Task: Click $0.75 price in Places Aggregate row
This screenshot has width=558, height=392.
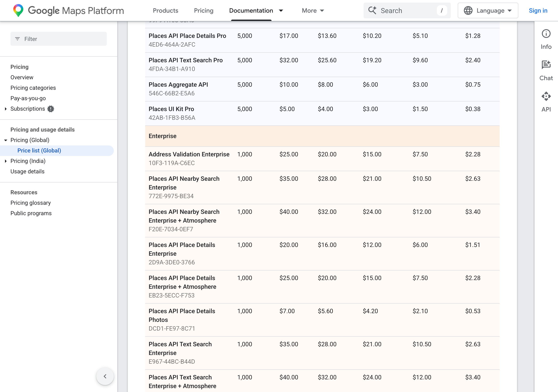Action: tap(473, 85)
